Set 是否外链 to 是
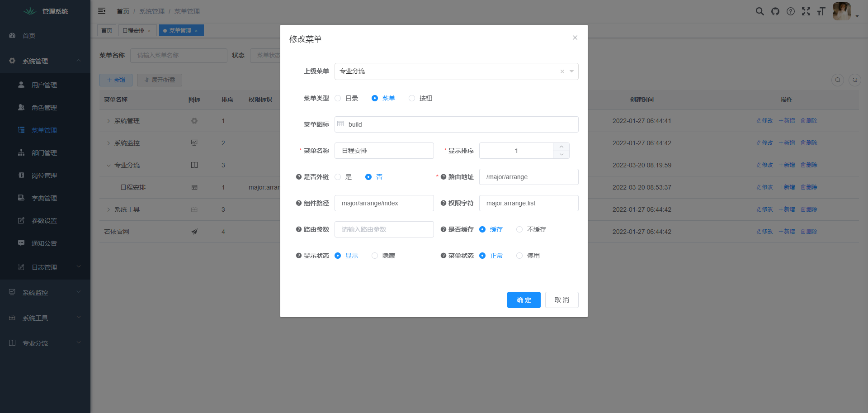The width and height of the screenshot is (868, 413). coord(343,177)
